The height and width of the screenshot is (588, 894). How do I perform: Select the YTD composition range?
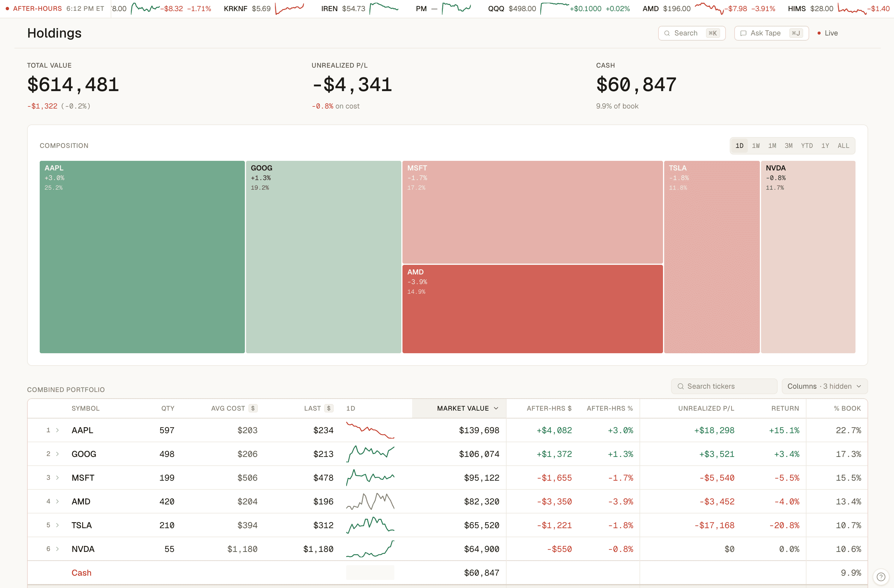tap(807, 146)
